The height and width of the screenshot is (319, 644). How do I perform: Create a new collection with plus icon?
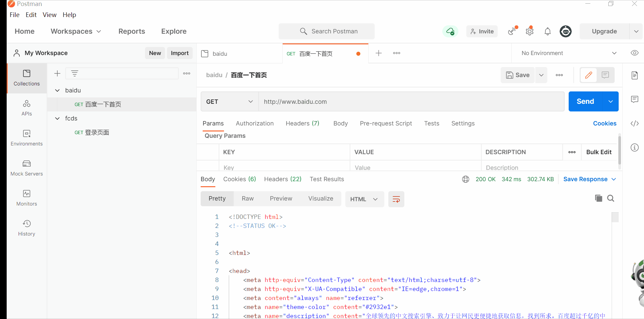pos(57,73)
